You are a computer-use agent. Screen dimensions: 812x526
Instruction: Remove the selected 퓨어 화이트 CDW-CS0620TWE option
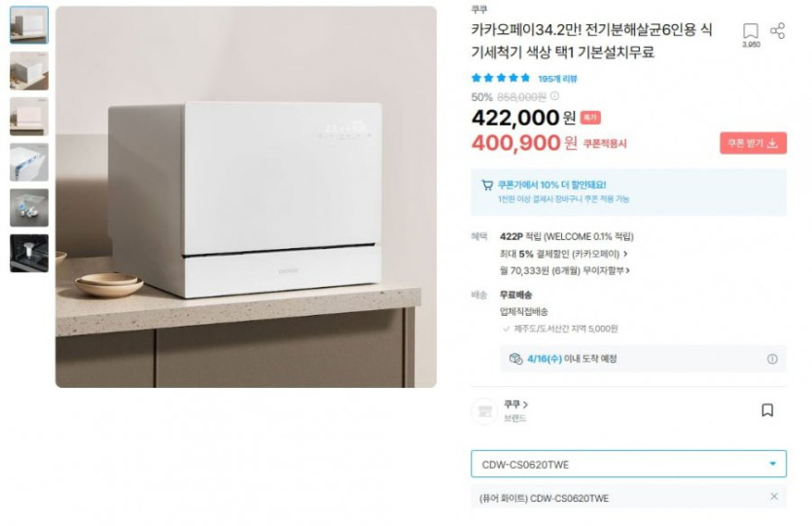pos(774,497)
